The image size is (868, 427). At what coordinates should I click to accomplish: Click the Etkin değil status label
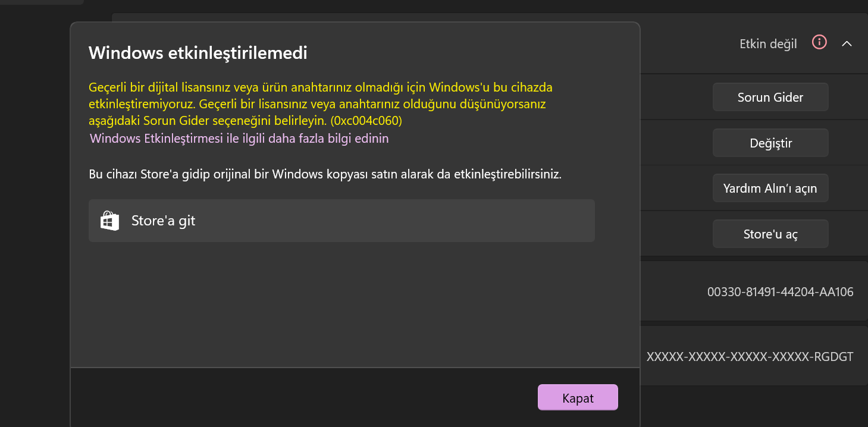click(x=768, y=44)
